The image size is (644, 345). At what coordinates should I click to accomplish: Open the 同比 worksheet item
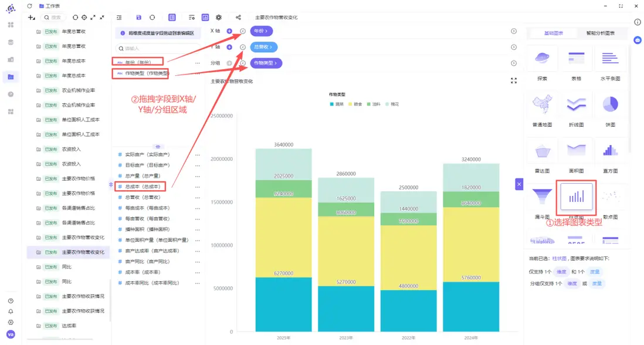coord(66,267)
